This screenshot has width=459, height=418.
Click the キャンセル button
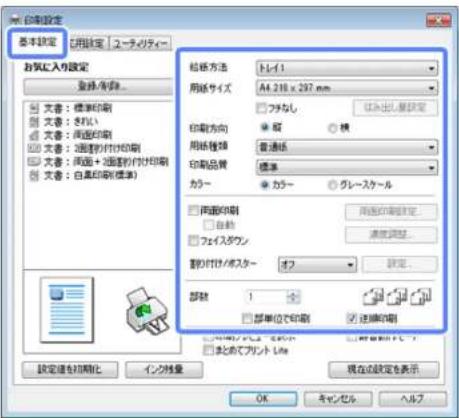click(x=337, y=399)
